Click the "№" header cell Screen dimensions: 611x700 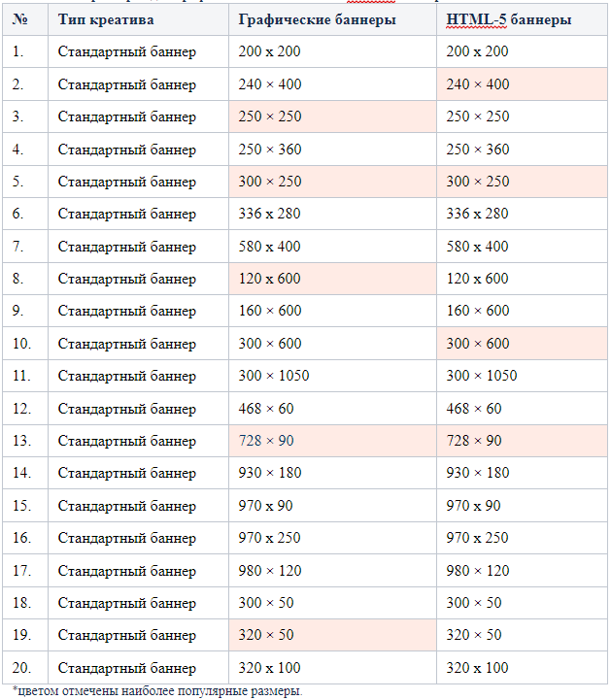click(x=25, y=19)
